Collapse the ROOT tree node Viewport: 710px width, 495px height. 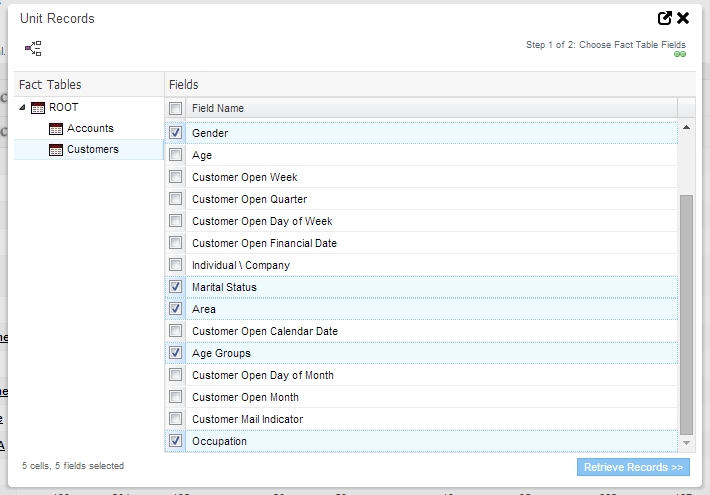point(23,108)
